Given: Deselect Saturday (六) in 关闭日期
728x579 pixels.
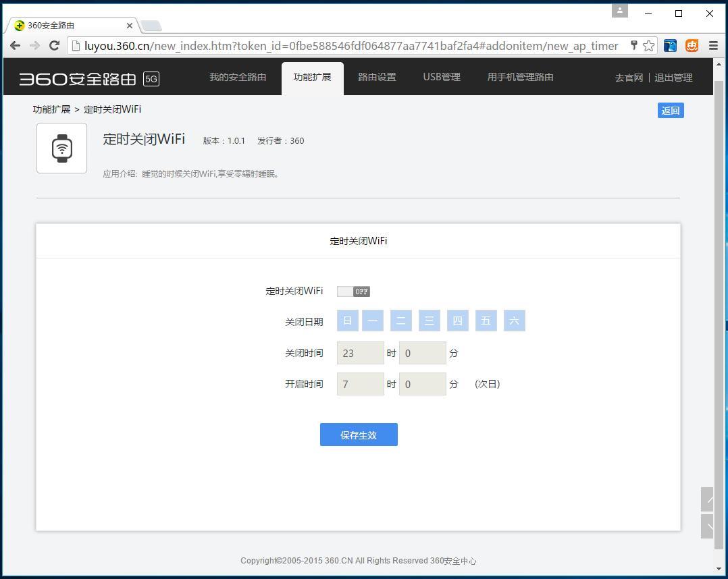Looking at the screenshot, I should 514,321.
